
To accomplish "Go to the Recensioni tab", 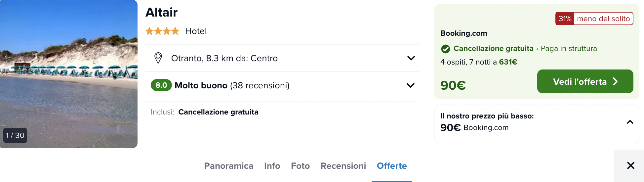I will (343, 166).
